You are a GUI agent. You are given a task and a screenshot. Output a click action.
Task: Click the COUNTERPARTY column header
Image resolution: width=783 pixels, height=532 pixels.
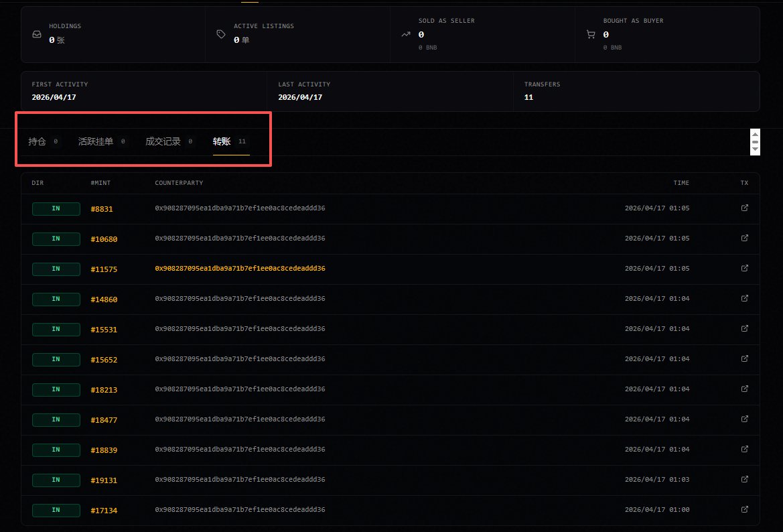179,183
